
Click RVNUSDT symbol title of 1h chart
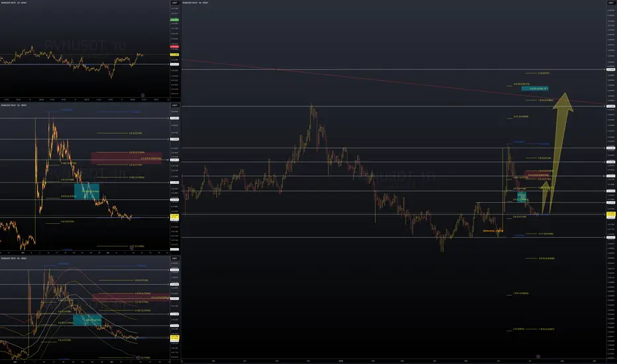13,105
